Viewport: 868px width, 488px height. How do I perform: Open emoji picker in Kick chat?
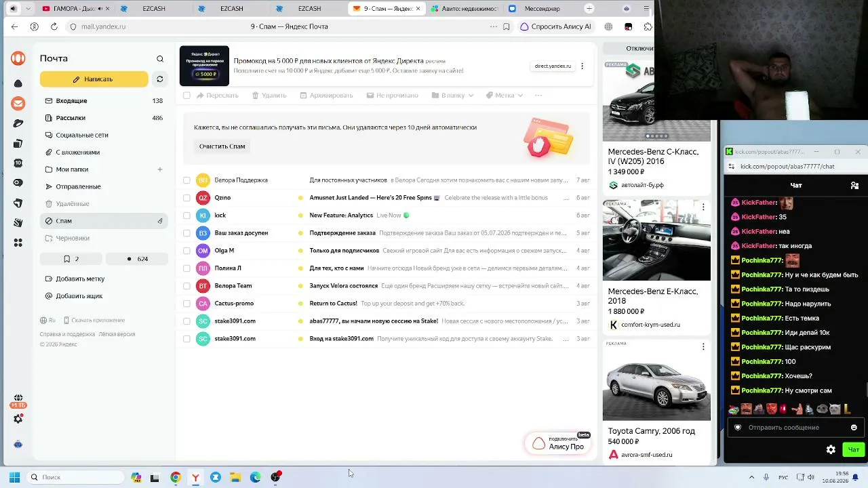point(854,428)
